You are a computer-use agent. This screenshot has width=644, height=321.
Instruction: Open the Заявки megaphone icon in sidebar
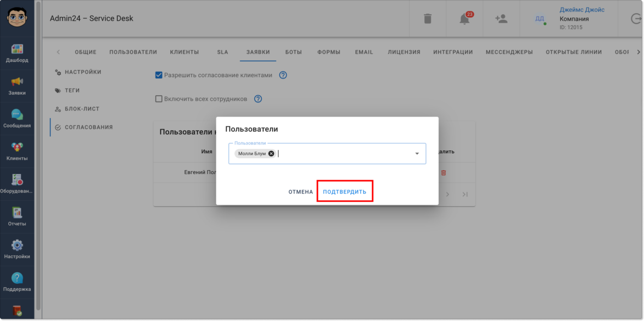tap(17, 81)
